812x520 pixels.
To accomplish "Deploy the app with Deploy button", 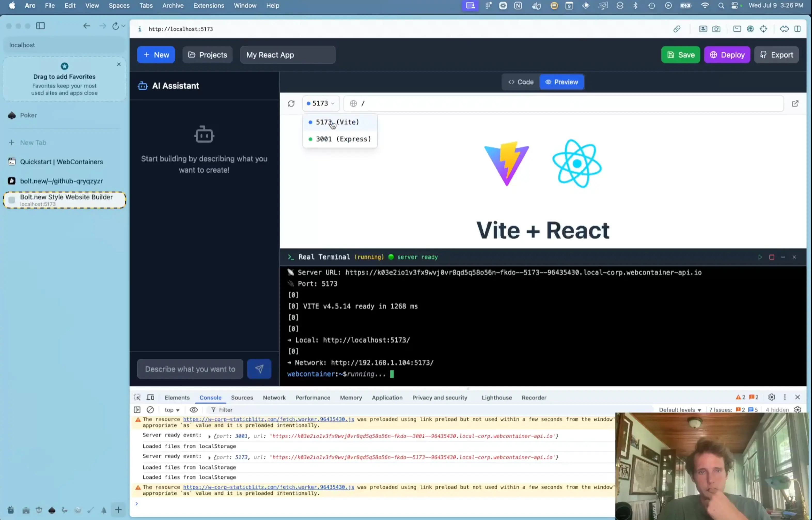I will pyautogui.click(x=727, y=55).
